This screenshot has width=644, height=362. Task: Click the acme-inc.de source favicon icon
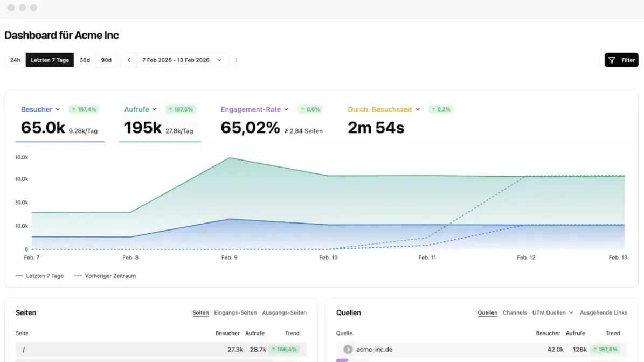pos(348,349)
